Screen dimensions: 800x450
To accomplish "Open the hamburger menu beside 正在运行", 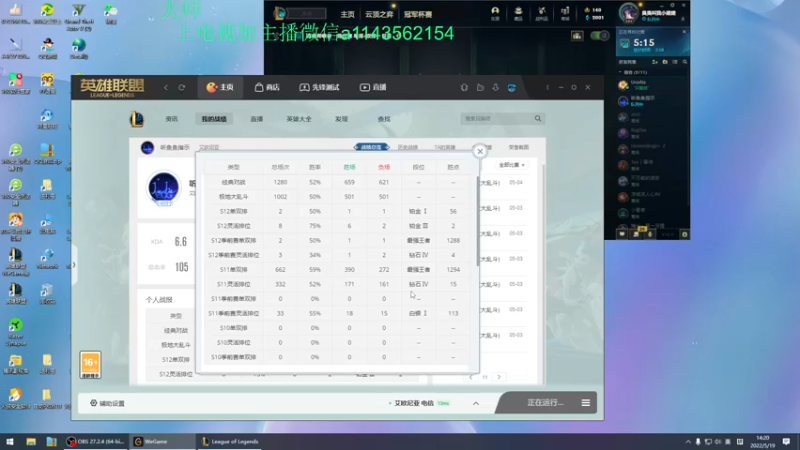I will [x=586, y=403].
